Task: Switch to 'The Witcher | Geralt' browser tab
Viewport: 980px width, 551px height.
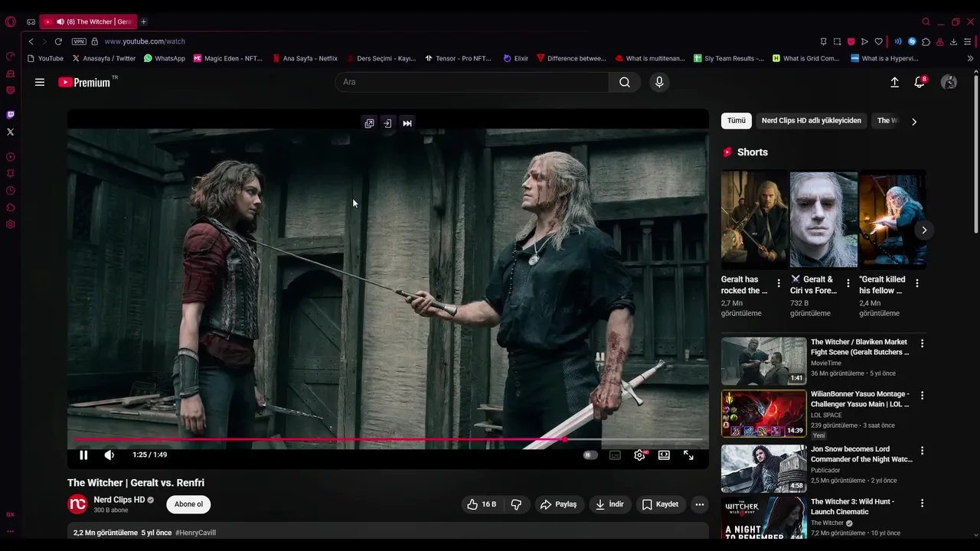Action: click(x=88, y=21)
